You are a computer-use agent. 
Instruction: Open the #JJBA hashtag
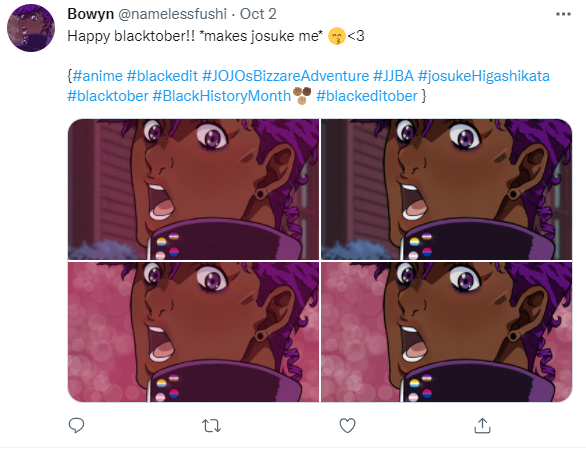pos(394,76)
